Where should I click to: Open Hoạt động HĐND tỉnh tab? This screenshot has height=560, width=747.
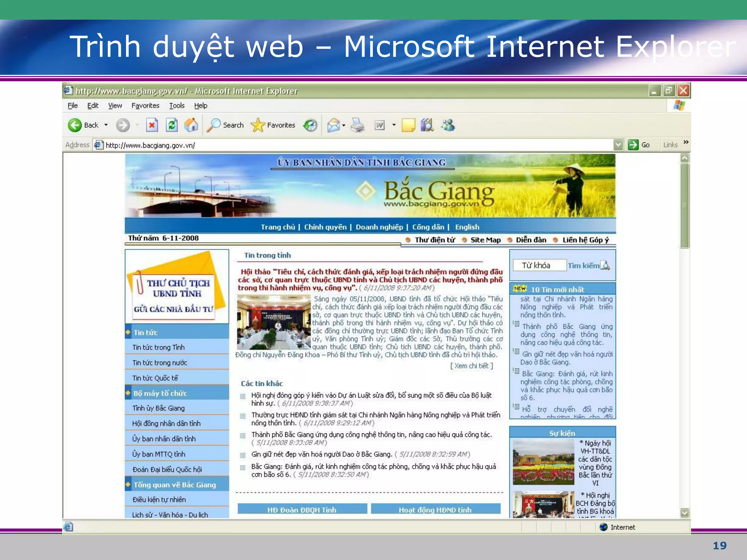(x=436, y=509)
